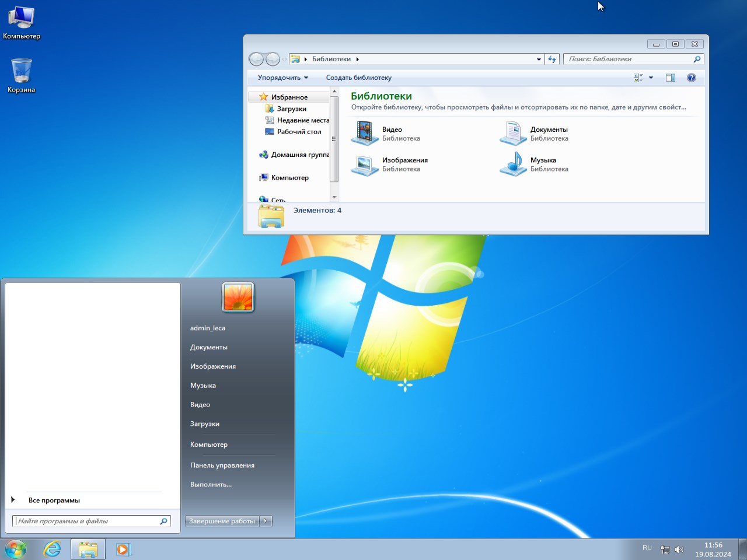
Task: Open Control Panel from the Start menu
Action: (222, 466)
